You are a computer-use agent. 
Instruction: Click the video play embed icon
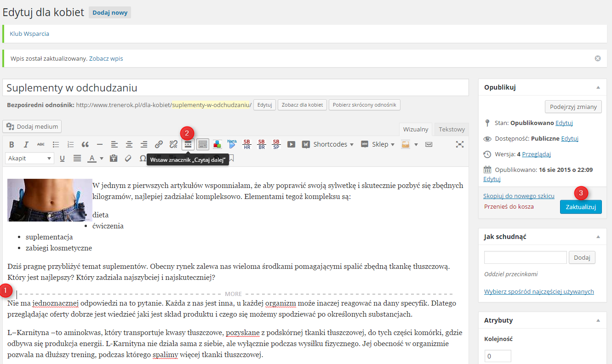point(291,144)
